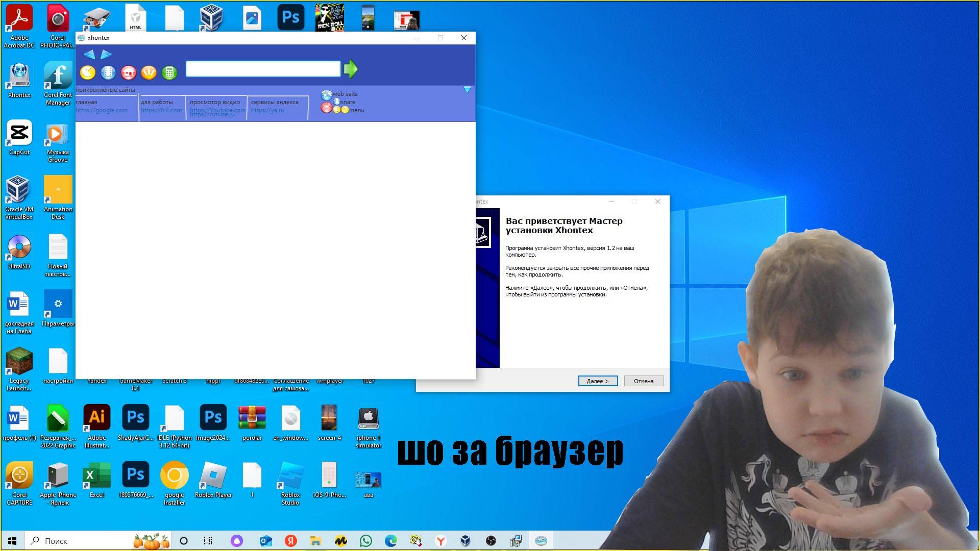The image size is (980, 551).
Task: Open OBS Studio from the taskbar
Action: coord(491,541)
